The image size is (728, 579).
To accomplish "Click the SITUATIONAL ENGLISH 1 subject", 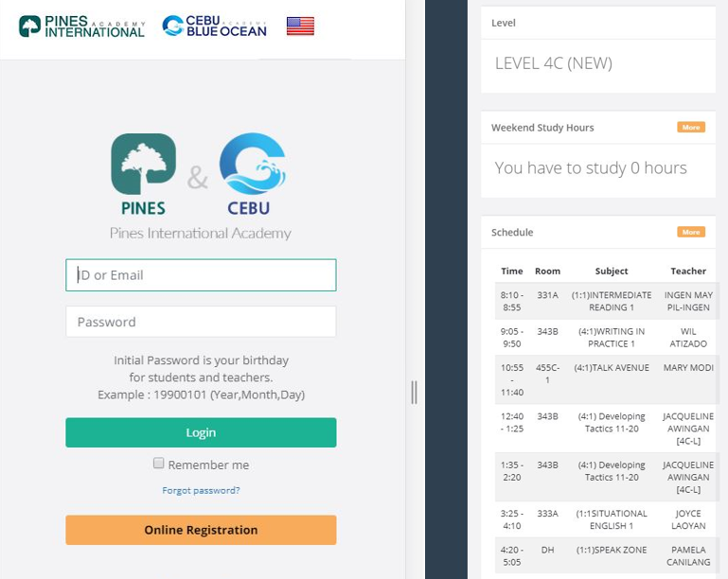I will pos(612,519).
